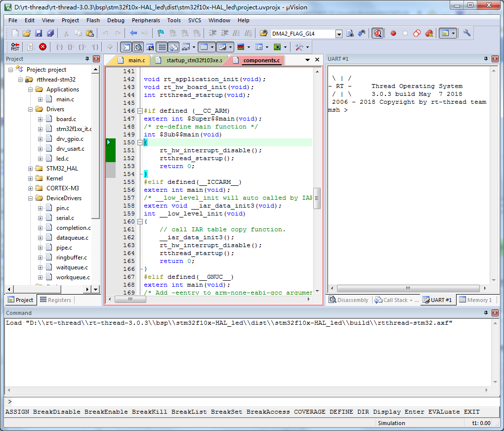Toggle bookmark using the flag icon
The image size is (504, 431).
point(160,34)
